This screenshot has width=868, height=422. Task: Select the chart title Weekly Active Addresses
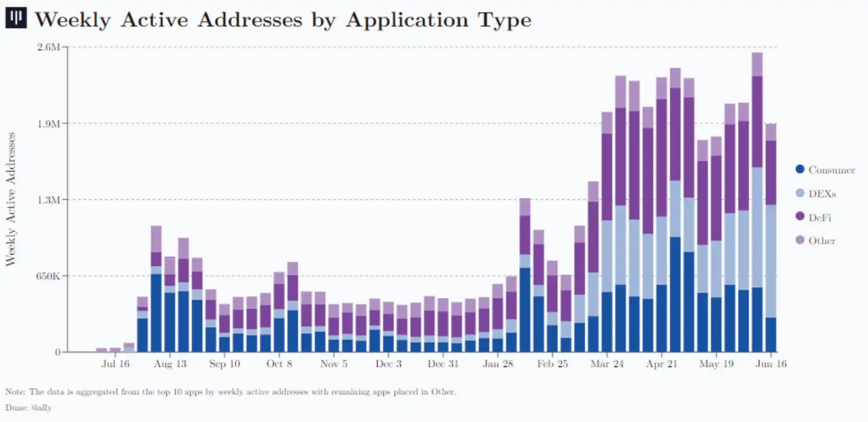[x=283, y=20]
